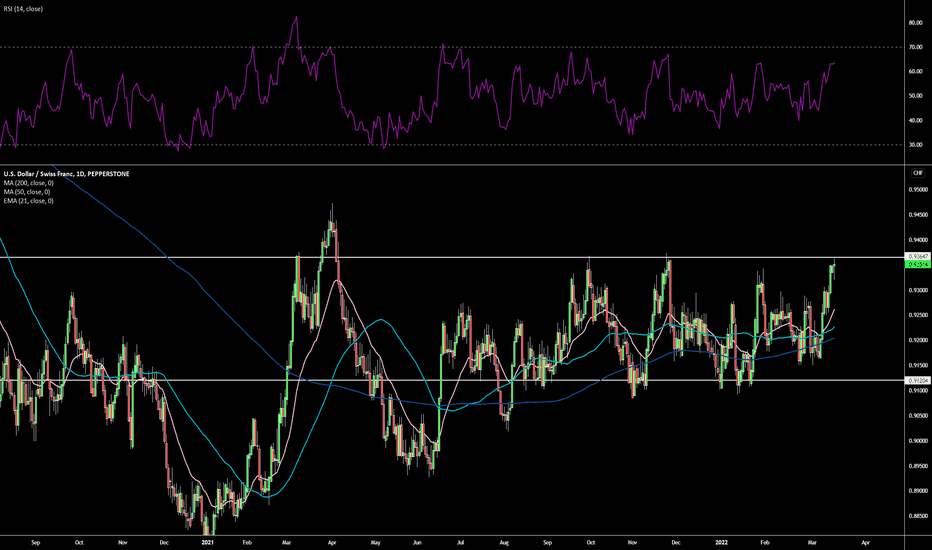Image resolution: width=932 pixels, height=550 pixels.
Task: Click the U.S. Dollar / Swiss Franc chart title
Action: click(67, 174)
